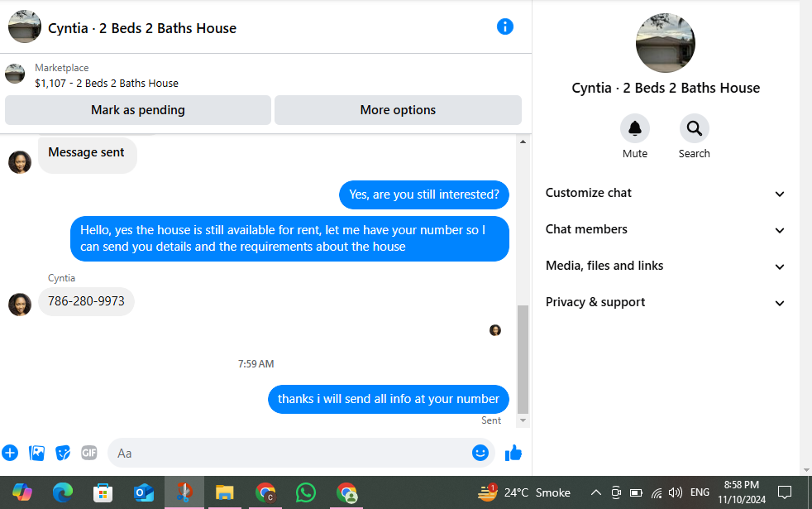Mute this conversation using the bell icon

(635, 128)
